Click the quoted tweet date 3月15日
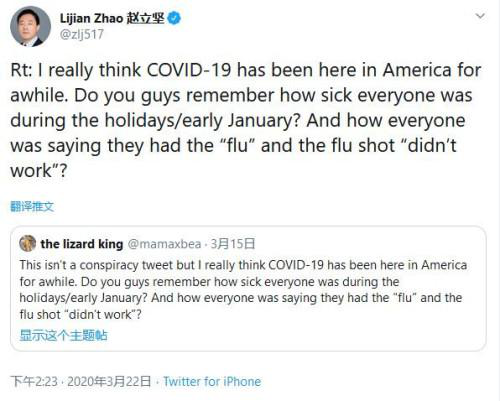Image resolution: width=500 pixels, height=401 pixels. tap(233, 244)
